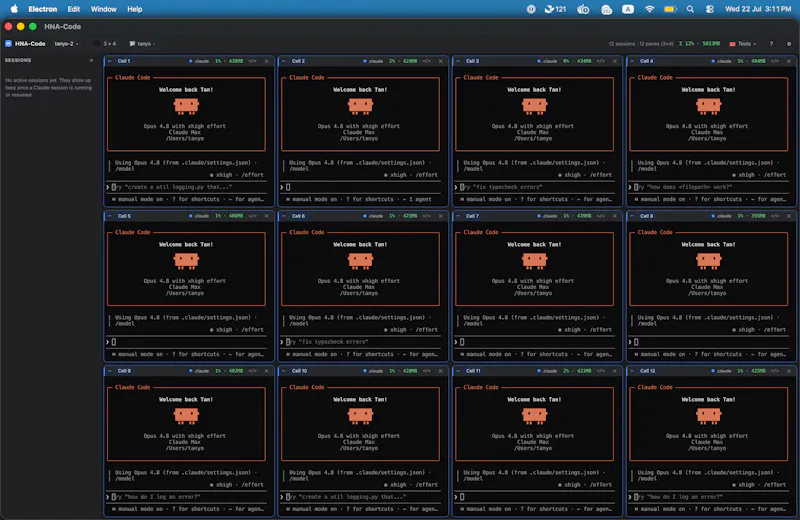
Task: Open the help question mark icon
Action: pyautogui.click(x=771, y=44)
